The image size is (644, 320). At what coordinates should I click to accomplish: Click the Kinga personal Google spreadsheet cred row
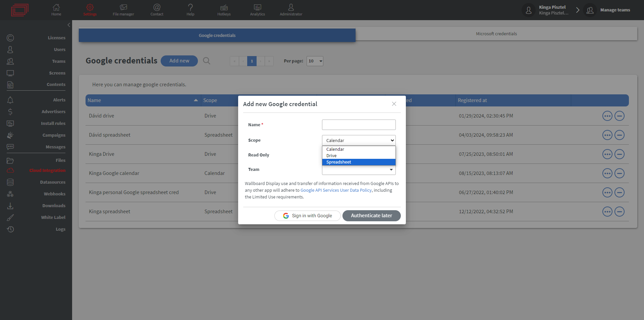pyautogui.click(x=357, y=192)
